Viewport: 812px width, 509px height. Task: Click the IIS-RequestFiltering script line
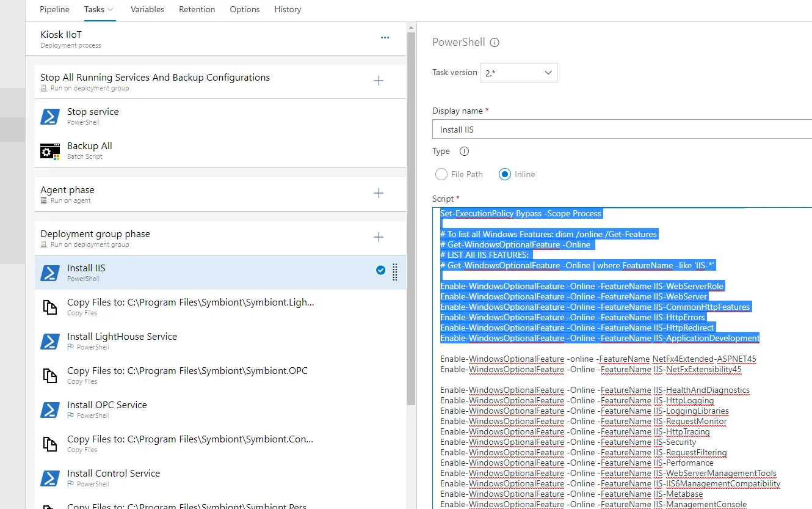tap(584, 452)
